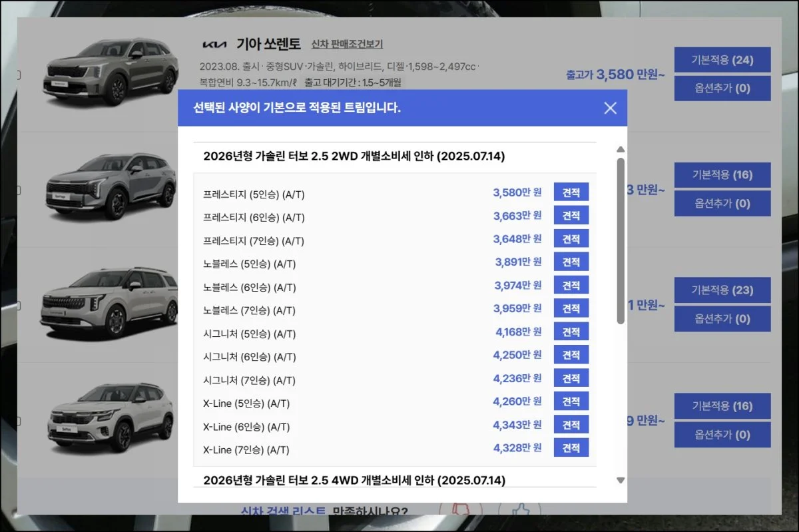
Task: Select the 기본적용 (23) button
Action: 722,290
